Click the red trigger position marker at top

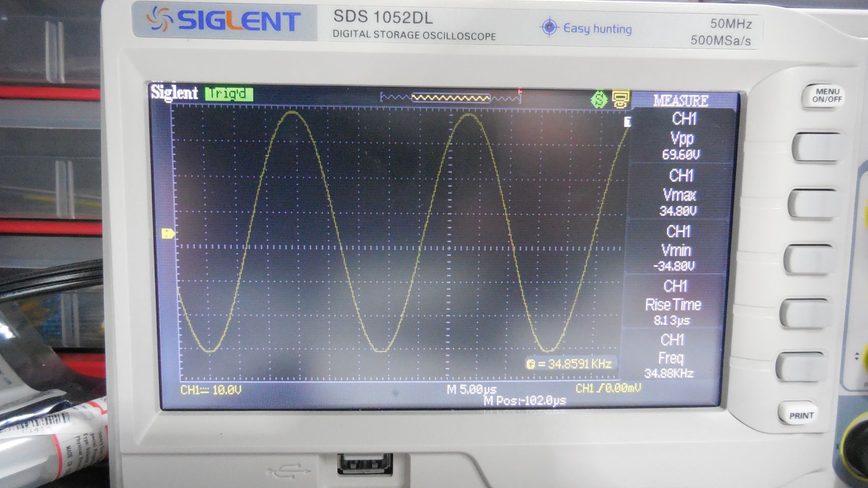(520, 92)
